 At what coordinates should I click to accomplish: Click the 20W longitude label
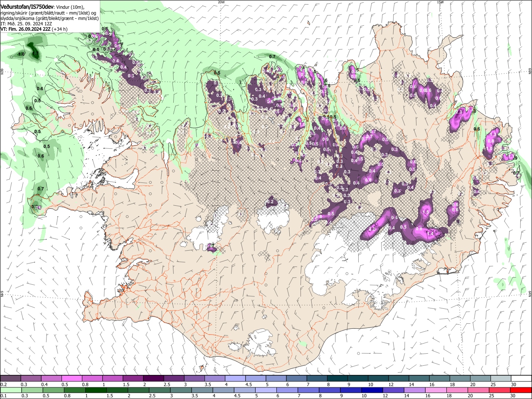click(x=221, y=2)
